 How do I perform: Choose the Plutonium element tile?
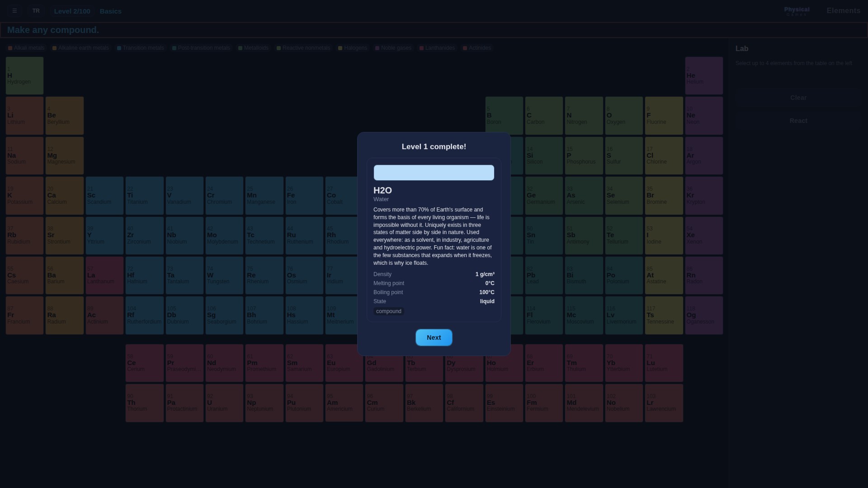pos(304,403)
